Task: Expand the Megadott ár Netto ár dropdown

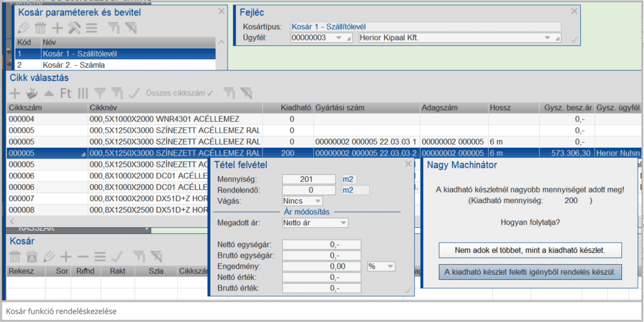Action: pyautogui.click(x=315, y=222)
